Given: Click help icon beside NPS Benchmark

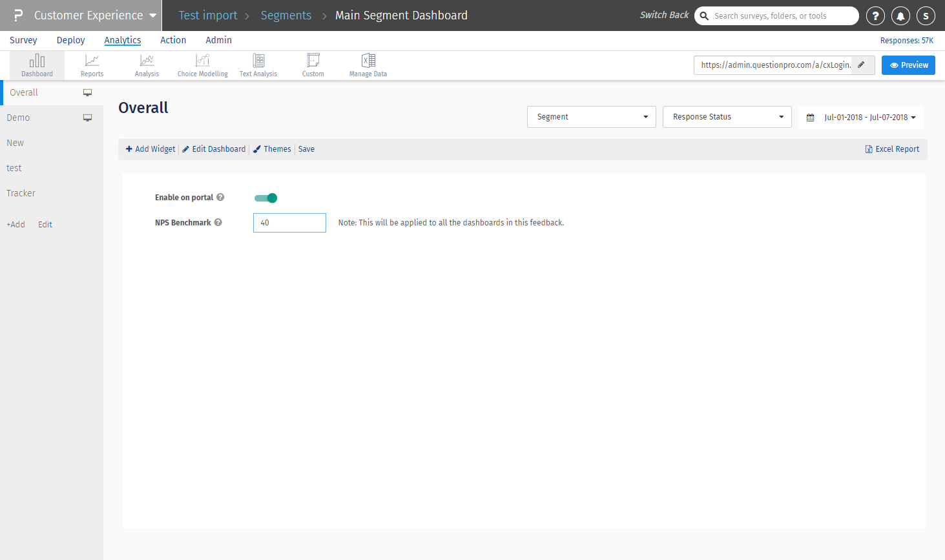Looking at the screenshot, I should coord(218,223).
